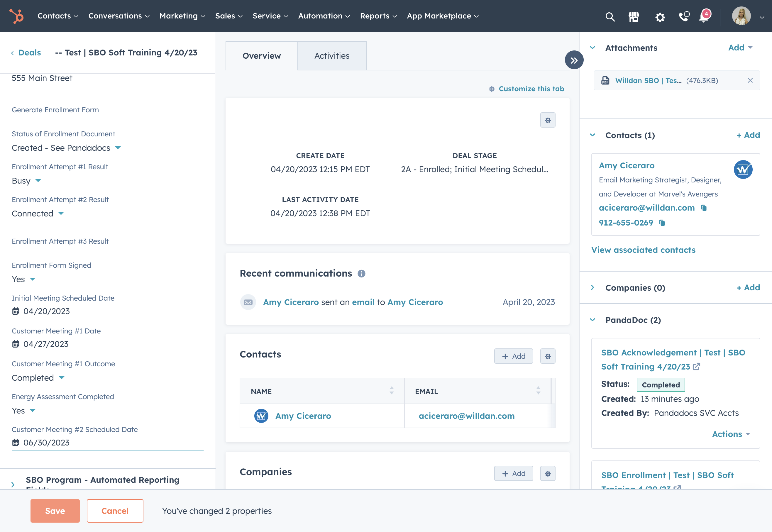Open the Status of Enrollment Document dropdown
Viewport: 772px width, 532px height.
point(66,148)
